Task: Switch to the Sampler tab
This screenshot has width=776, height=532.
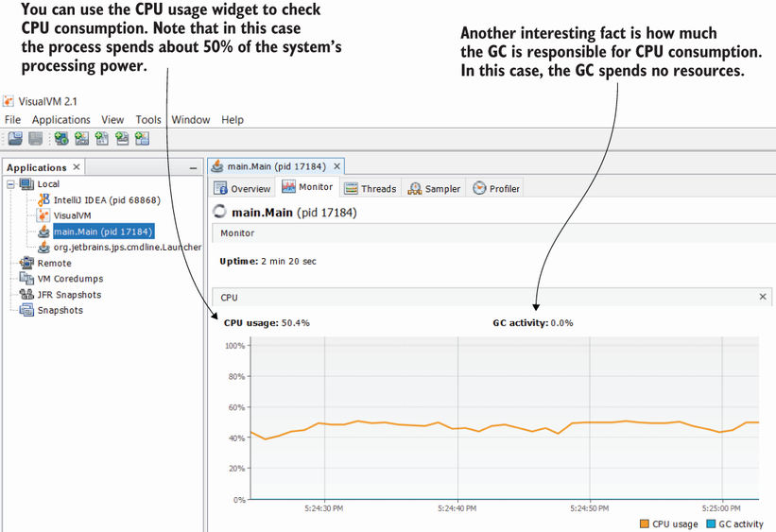Action: tap(434, 188)
